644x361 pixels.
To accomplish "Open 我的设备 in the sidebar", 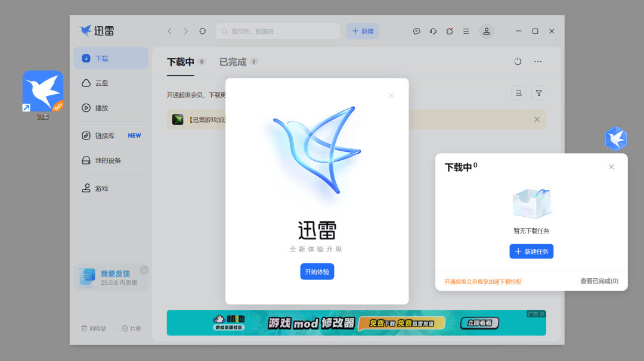I will [x=111, y=160].
